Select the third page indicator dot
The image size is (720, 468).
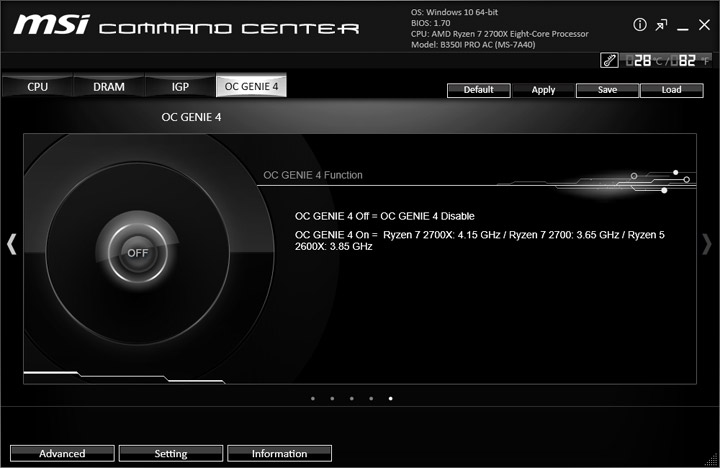352,399
